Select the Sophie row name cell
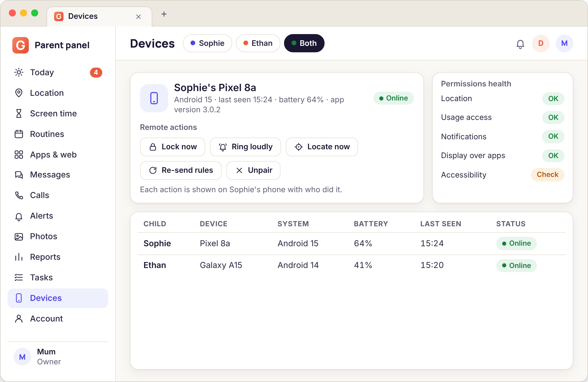This screenshot has width=588, height=382. [157, 244]
